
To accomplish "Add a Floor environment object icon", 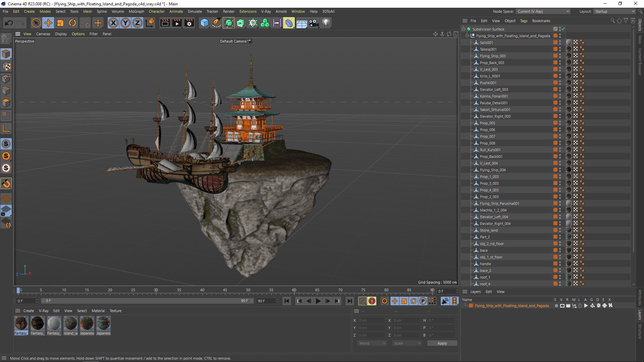I will [302, 23].
